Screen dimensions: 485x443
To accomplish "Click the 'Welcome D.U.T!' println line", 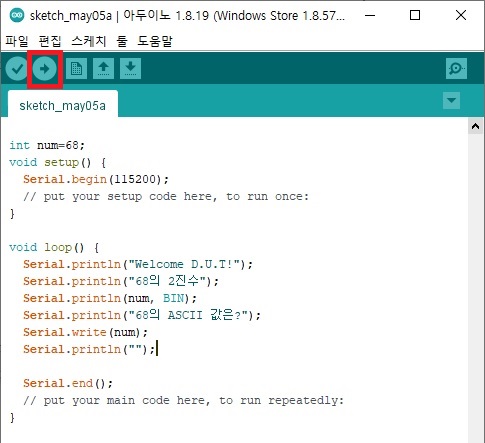I will 138,264.
